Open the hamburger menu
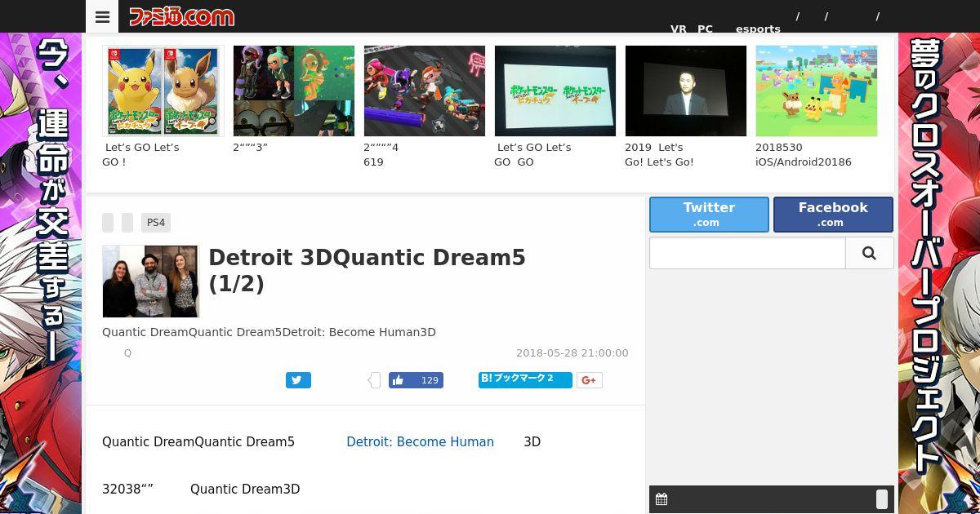 102,16
